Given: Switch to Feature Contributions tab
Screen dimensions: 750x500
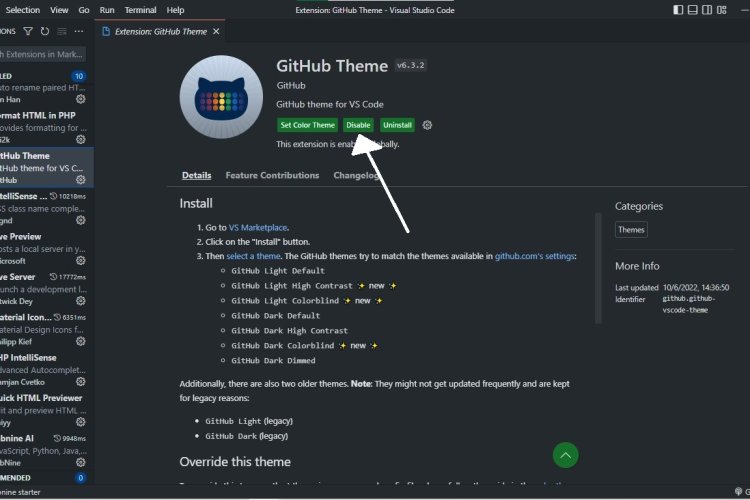Looking at the screenshot, I should (x=272, y=175).
